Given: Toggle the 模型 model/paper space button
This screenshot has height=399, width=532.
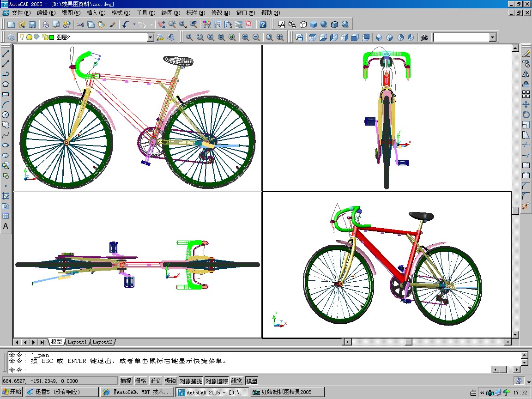Looking at the screenshot, I should point(252,381).
